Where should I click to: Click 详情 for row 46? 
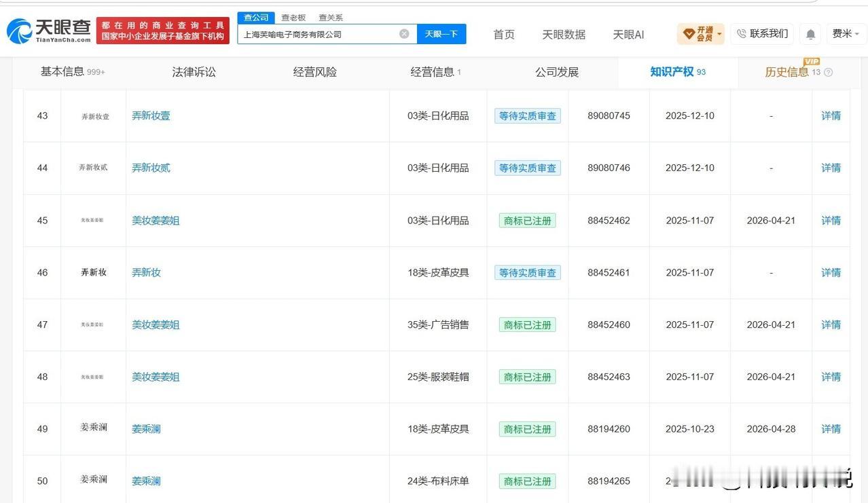[x=831, y=273]
